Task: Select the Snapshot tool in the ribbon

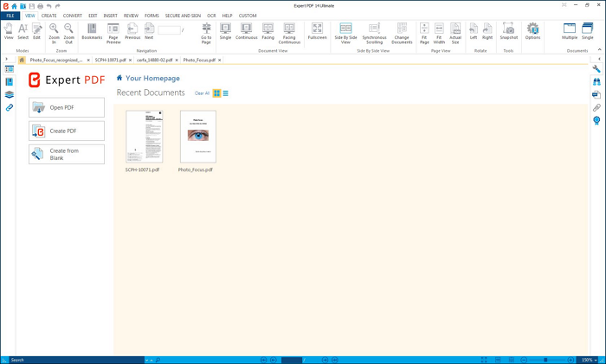Action: click(508, 32)
